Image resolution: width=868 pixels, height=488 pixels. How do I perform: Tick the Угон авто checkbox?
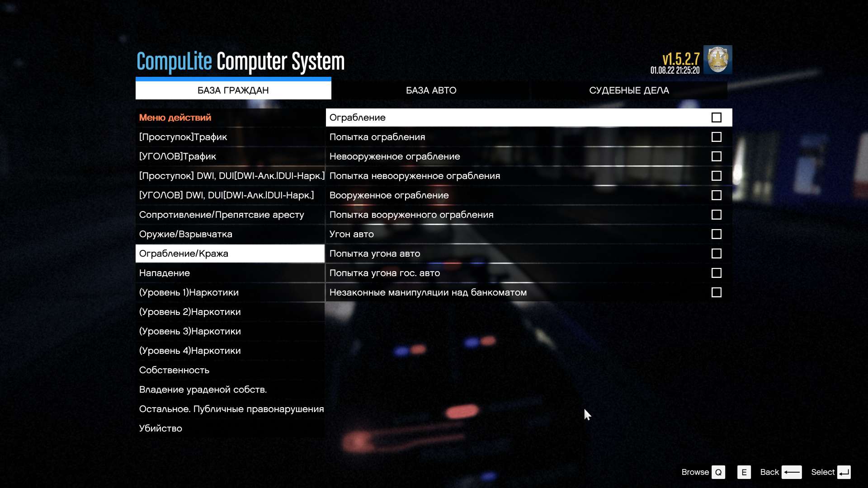pyautogui.click(x=716, y=234)
